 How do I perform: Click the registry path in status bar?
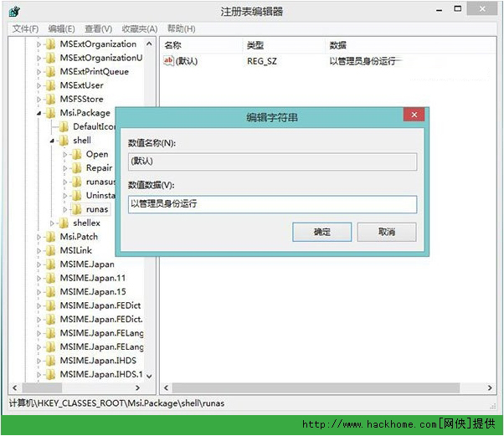pyautogui.click(x=116, y=403)
